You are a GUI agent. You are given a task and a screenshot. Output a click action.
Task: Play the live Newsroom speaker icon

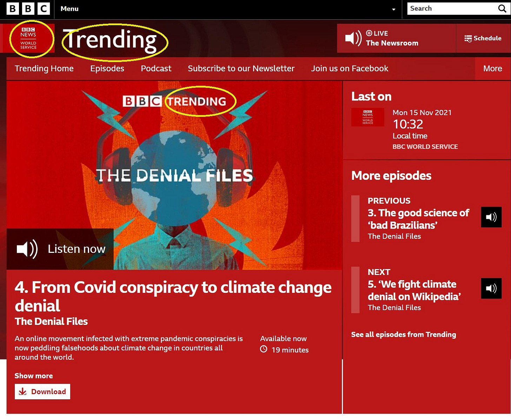[x=353, y=38]
